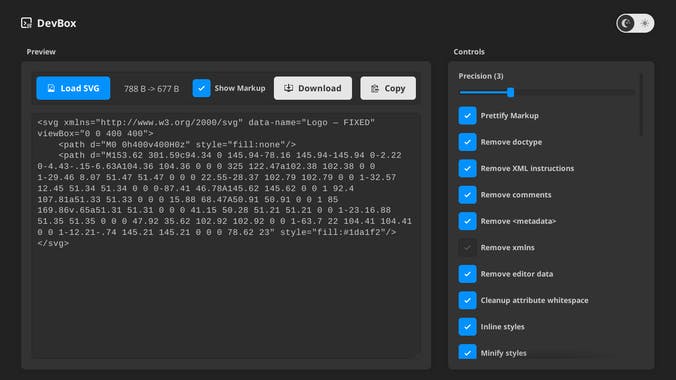Click the closing </svg> tag line
Screen dimensions: 676x380
53,243
